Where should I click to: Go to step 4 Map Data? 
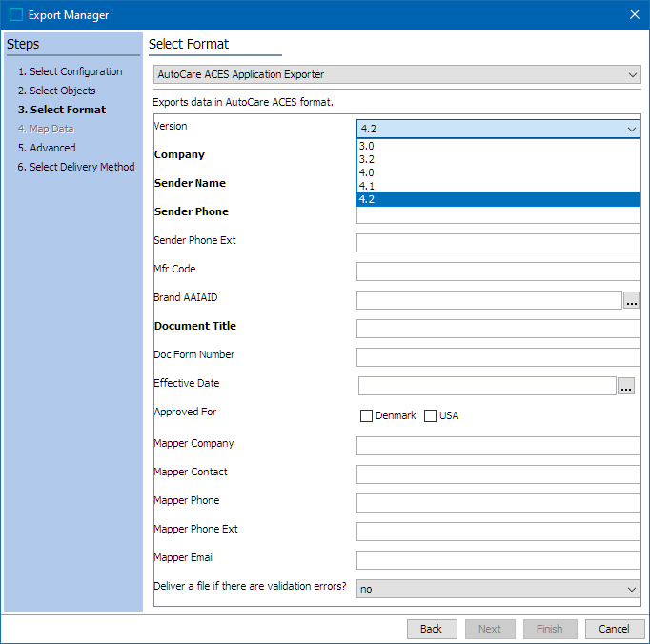46,129
